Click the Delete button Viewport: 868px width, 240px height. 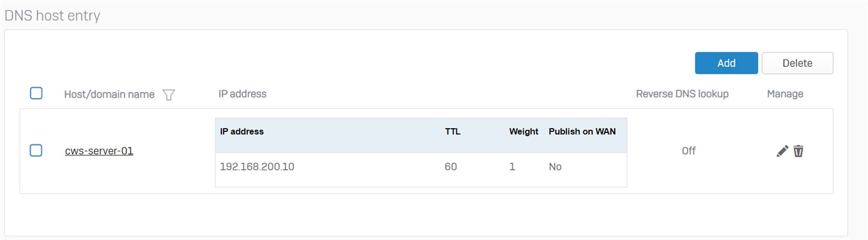(x=797, y=63)
